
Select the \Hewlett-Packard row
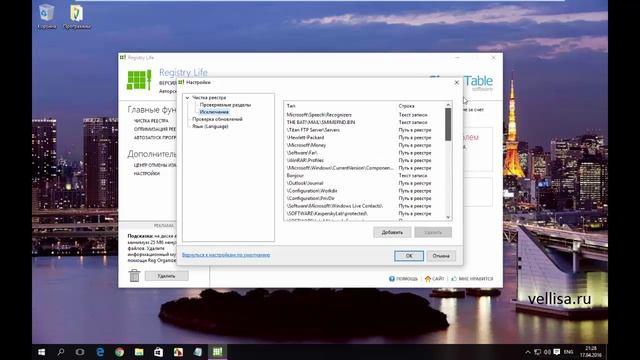[x=364, y=138]
